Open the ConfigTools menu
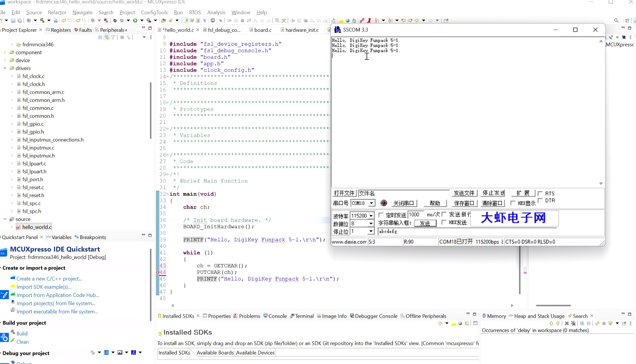 coord(154,12)
